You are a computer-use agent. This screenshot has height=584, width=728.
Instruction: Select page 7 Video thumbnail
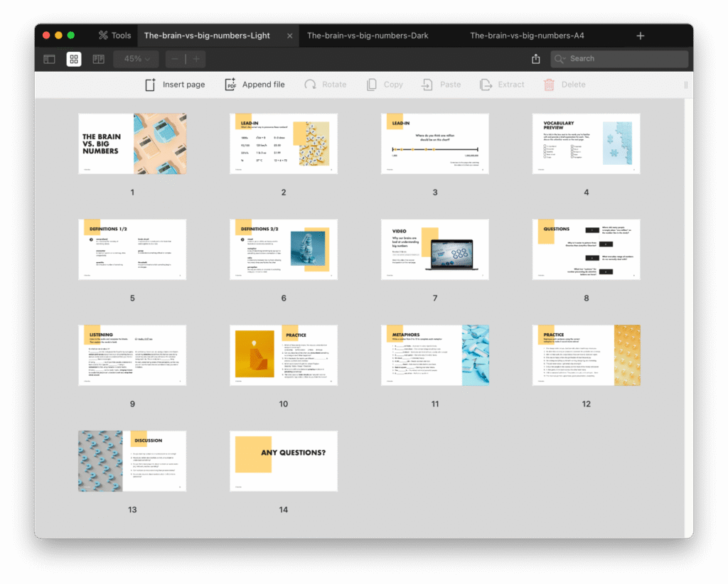coord(434,249)
